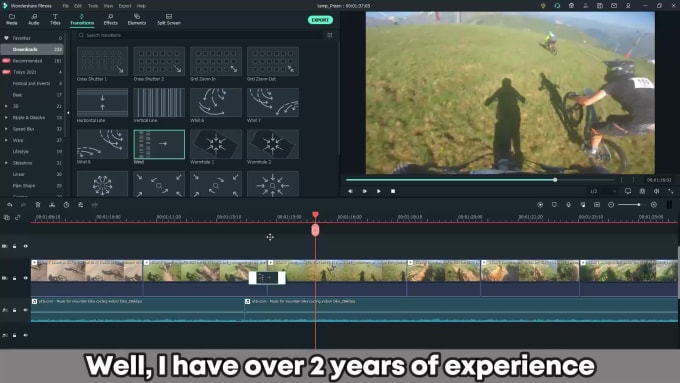680x383 pixels.
Task: Toggle the auto ripple link icon
Action: pyautogui.click(x=18, y=217)
